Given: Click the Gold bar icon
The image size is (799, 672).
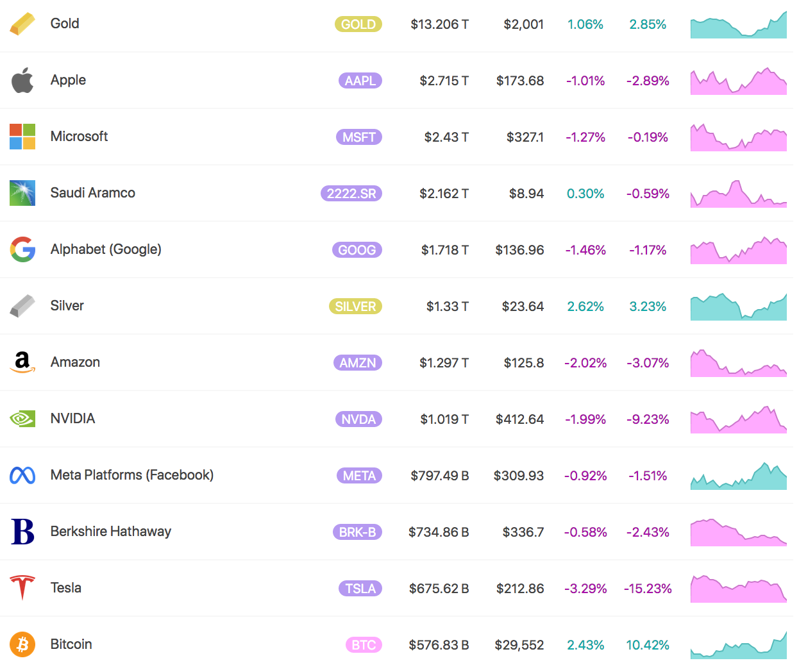Looking at the screenshot, I should 22,24.
